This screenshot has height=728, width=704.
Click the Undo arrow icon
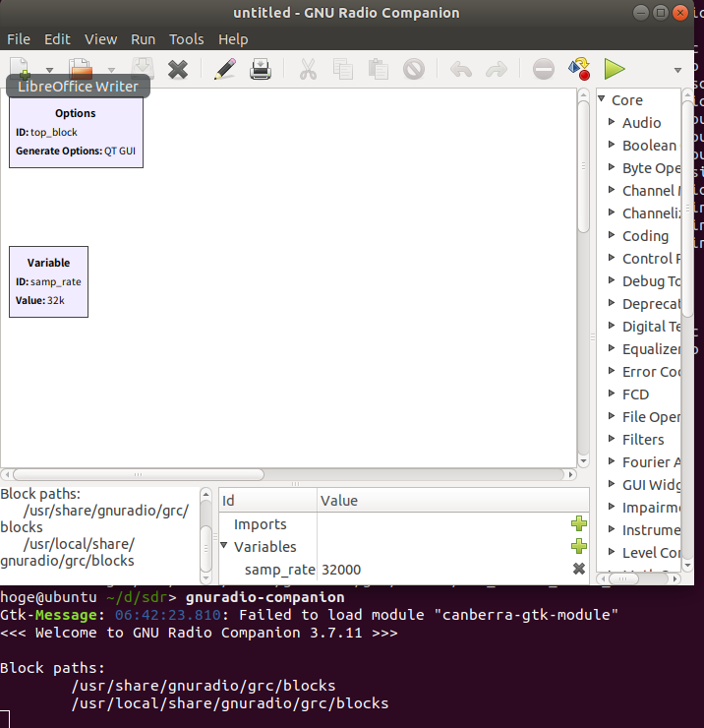(461, 70)
